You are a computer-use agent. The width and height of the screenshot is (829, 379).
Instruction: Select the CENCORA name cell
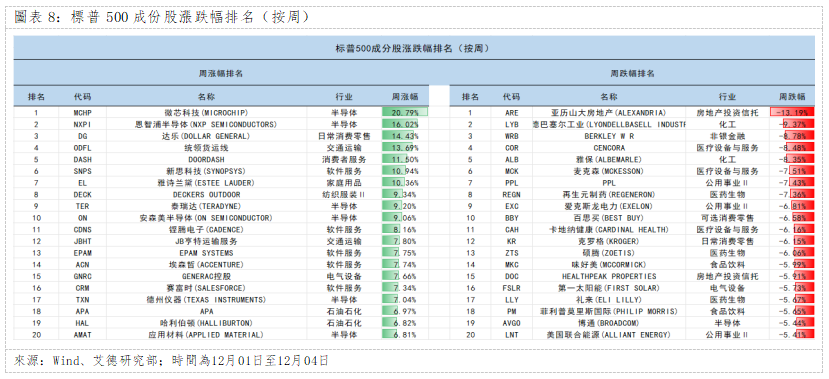click(609, 147)
